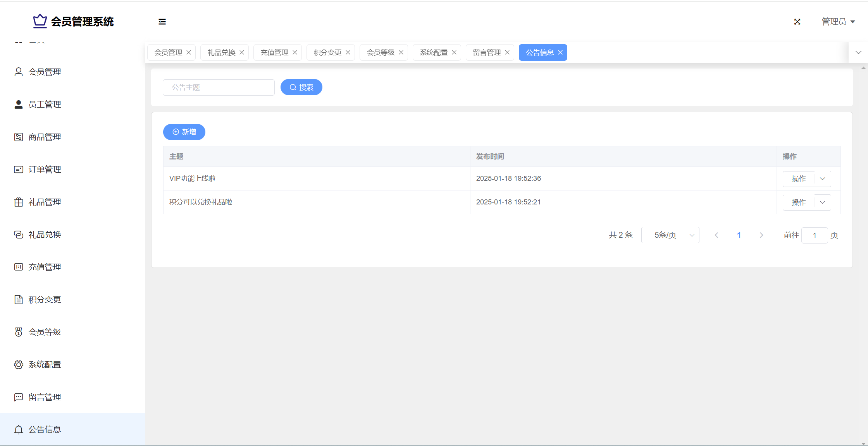Screen dimensions: 868x446
Task: Switch to the 礼品兑换 tab
Action: tap(221, 53)
